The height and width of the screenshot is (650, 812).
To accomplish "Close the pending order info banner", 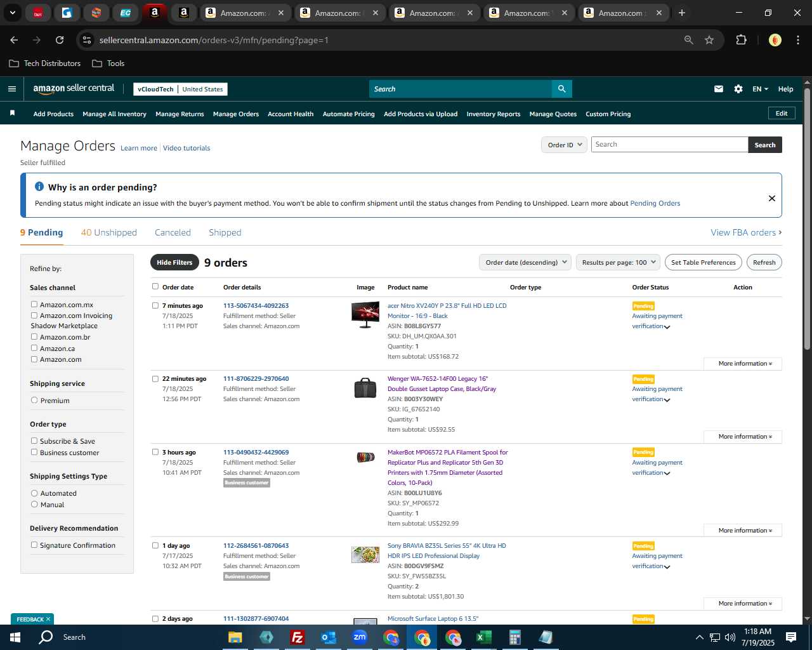I will [771, 198].
